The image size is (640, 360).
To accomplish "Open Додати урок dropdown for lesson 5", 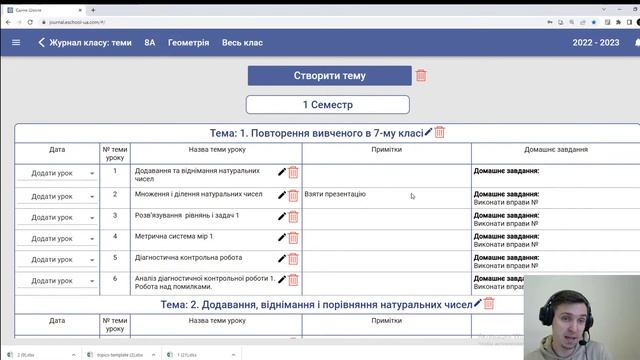I will point(57,260).
